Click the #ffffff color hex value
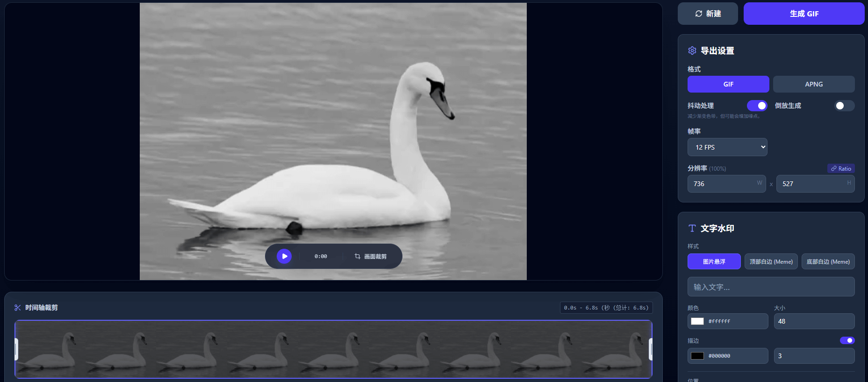 (x=719, y=321)
